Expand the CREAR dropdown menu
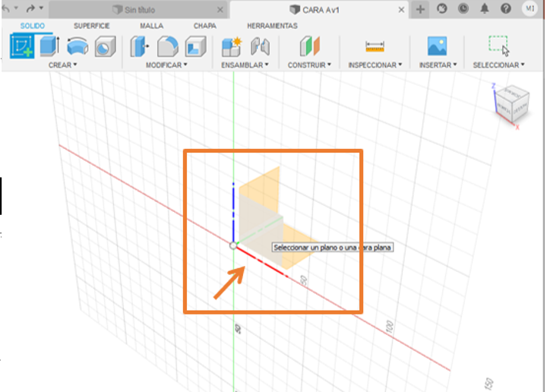The width and height of the screenshot is (547, 392). coord(63,65)
